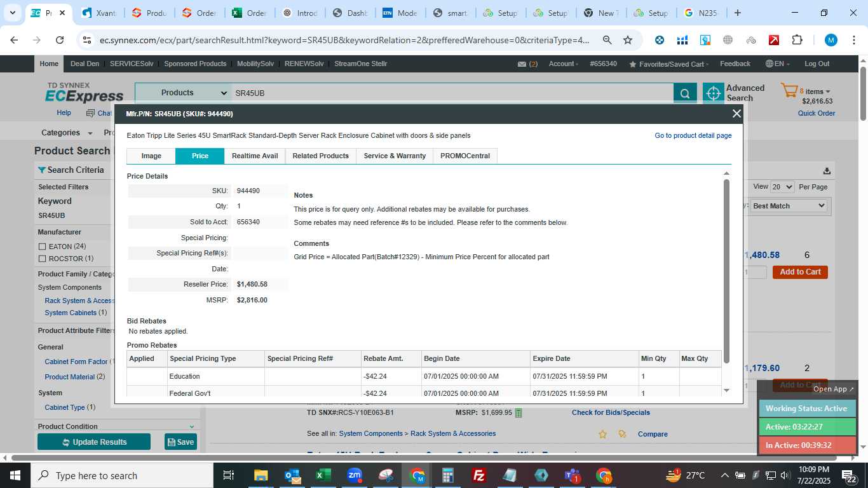Screen dimensions: 868x488
Task: Click the Compare link
Action: pyautogui.click(x=653, y=435)
